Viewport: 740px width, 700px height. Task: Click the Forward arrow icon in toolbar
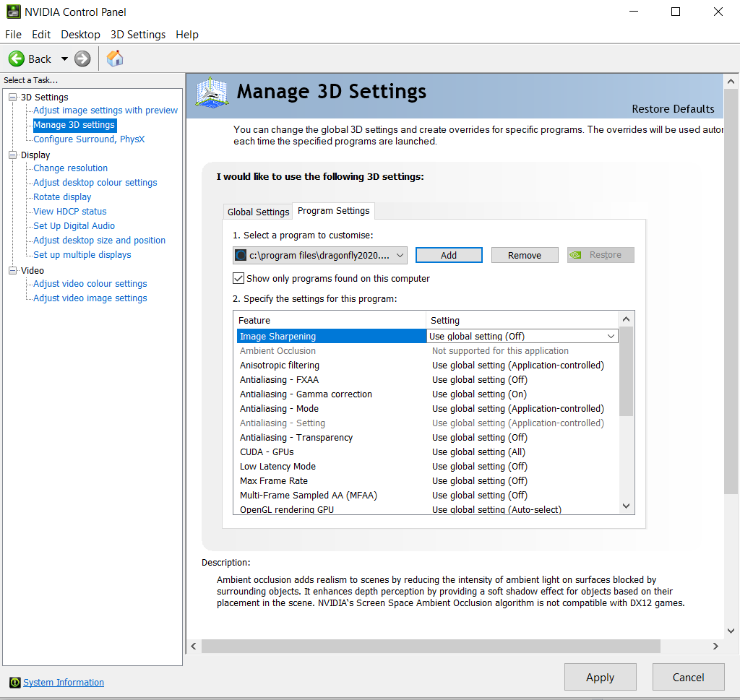(82, 59)
